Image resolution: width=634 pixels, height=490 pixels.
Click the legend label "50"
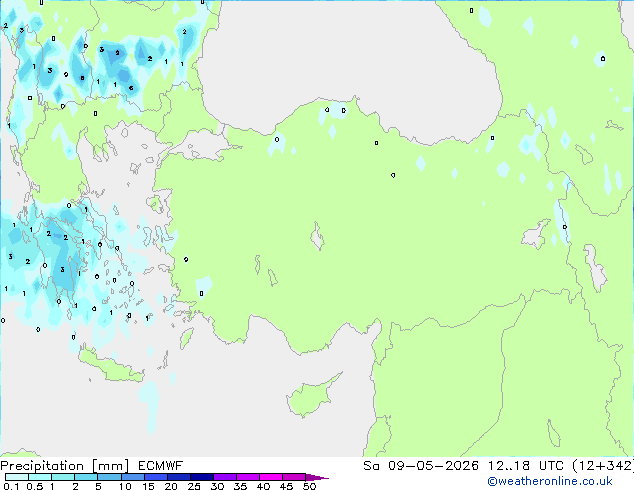point(310,486)
